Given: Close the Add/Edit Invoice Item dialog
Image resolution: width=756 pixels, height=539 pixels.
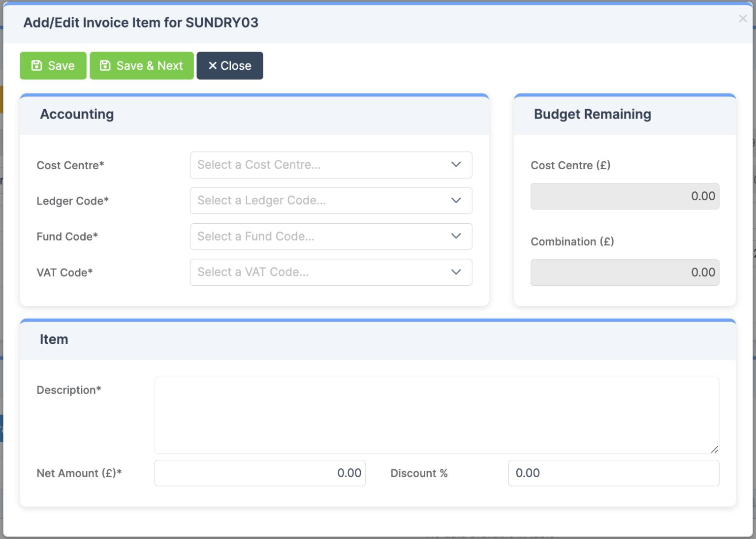Looking at the screenshot, I should tap(229, 65).
